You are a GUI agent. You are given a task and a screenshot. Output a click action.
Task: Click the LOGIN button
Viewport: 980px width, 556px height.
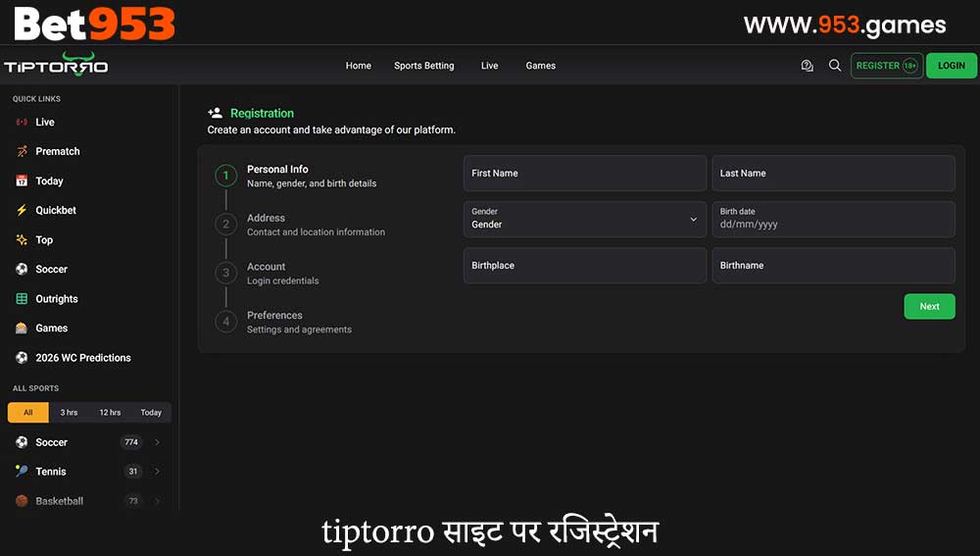click(x=952, y=66)
